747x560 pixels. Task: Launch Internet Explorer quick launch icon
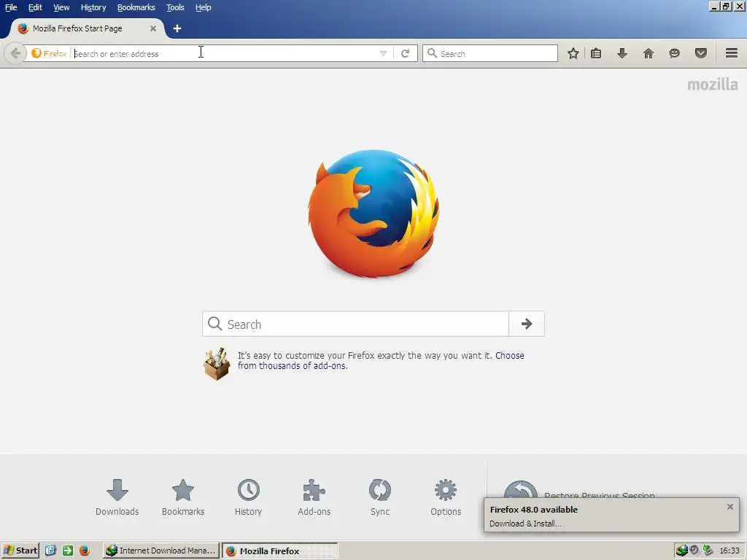tap(50, 551)
